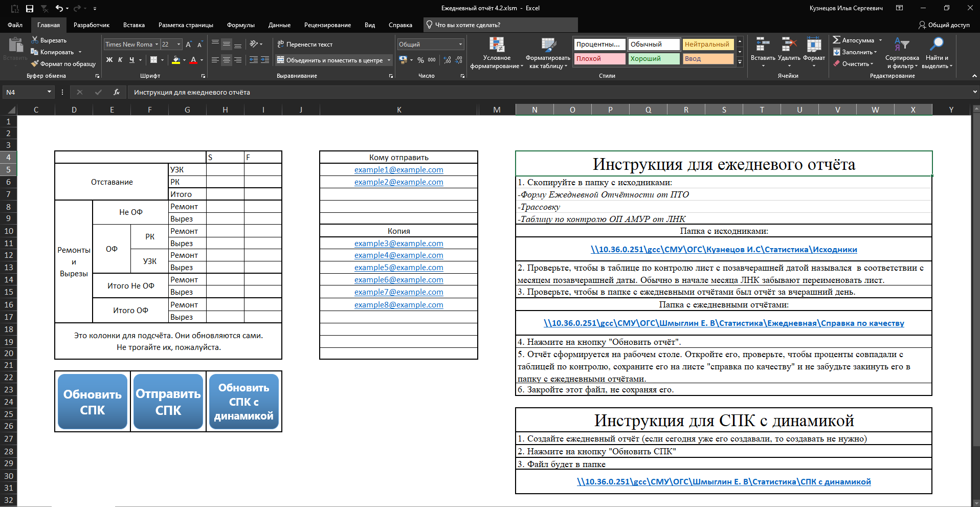Screen dimensions: 980x507
Task: Click the AutoSum sigma icon
Action: coord(836,40)
